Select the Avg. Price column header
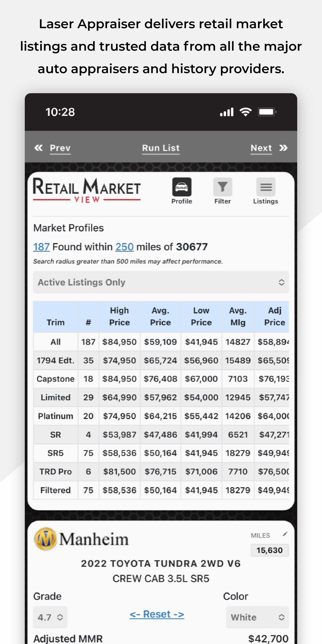This screenshot has height=644, width=322. tap(161, 316)
